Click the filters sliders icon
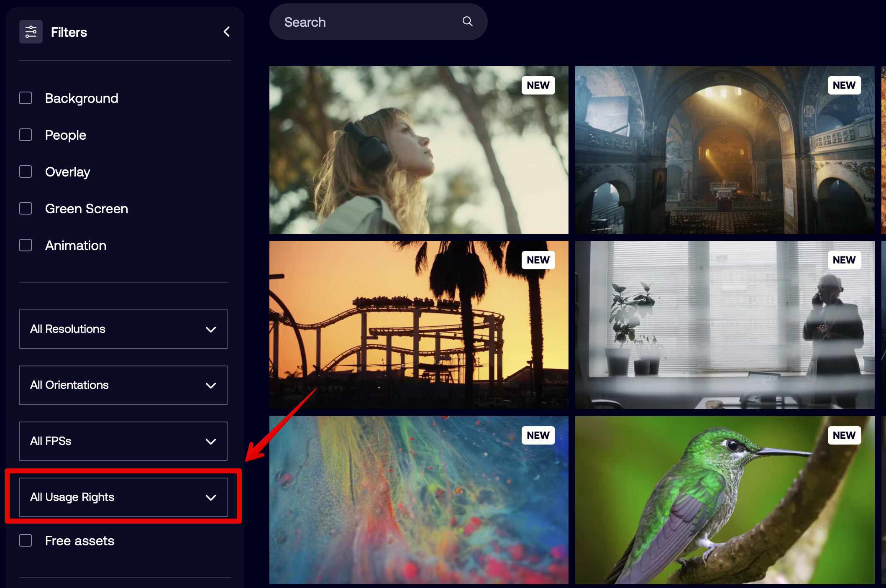 [x=31, y=32]
